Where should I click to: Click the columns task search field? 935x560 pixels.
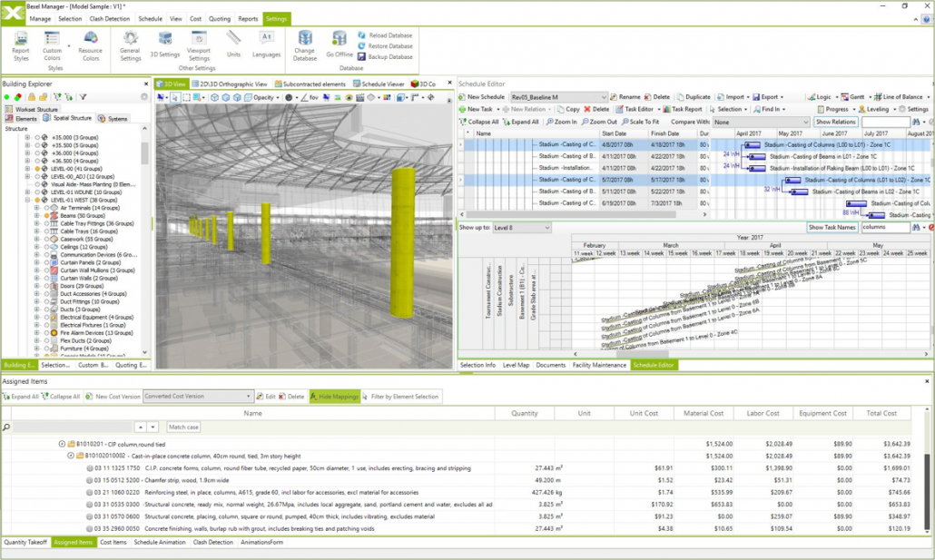[885, 228]
